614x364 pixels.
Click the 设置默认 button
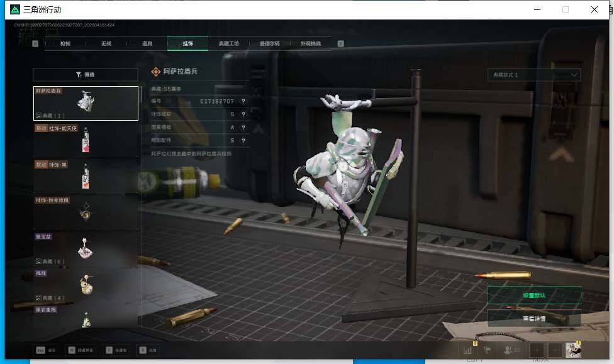[534, 295]
